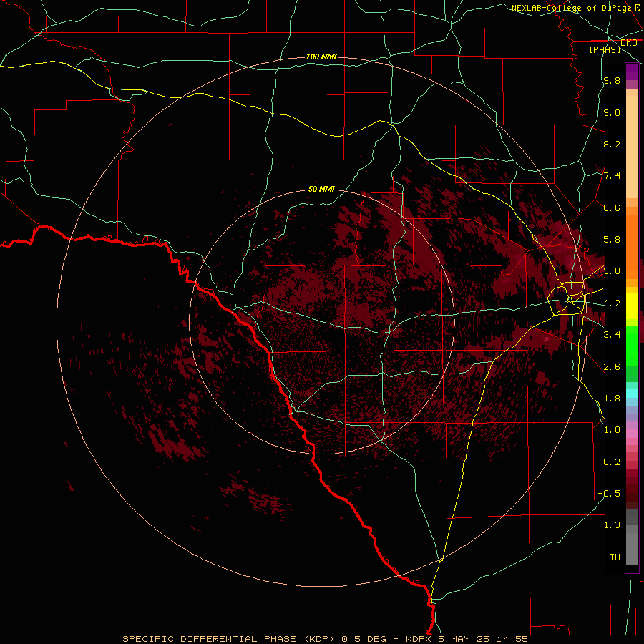This screenshot has width=644, height=644.
Task: Click the 50 NMI range ring label
Action: pyautogui.click(x=321, y=190)
